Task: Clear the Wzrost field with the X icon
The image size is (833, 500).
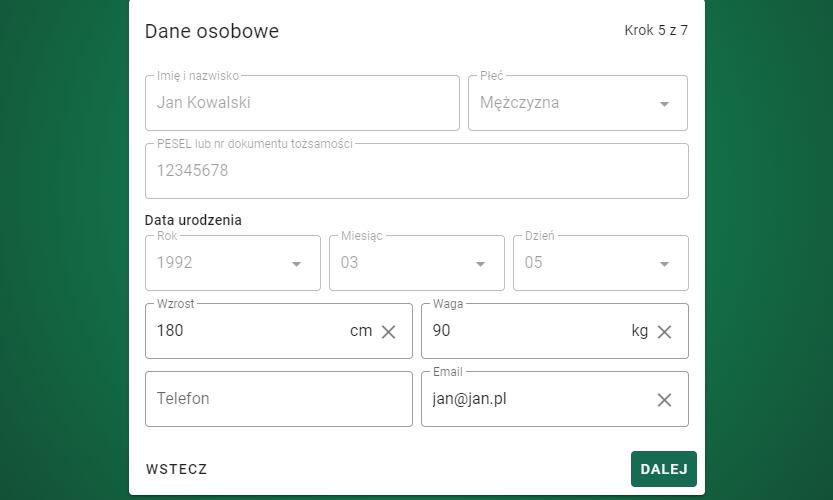Action: pyautogui.click(x=389, y=332)
